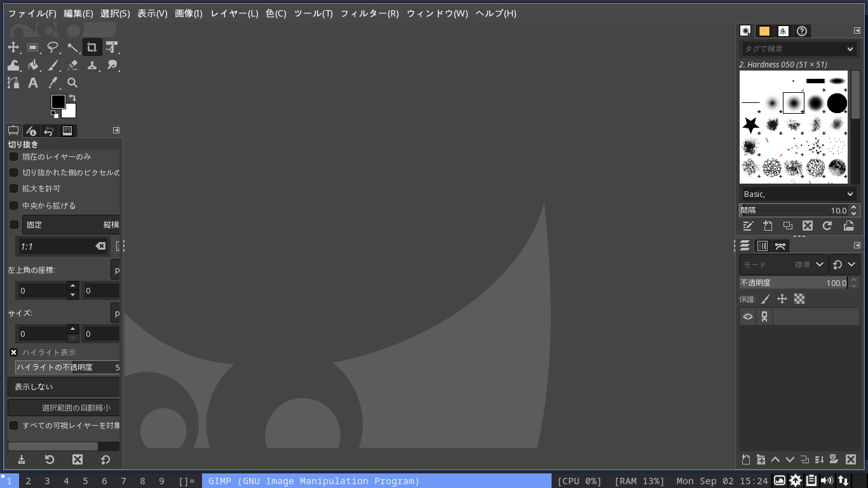Select the Bucket Fill tool
The image size is (868, 488).
[33, 65]
